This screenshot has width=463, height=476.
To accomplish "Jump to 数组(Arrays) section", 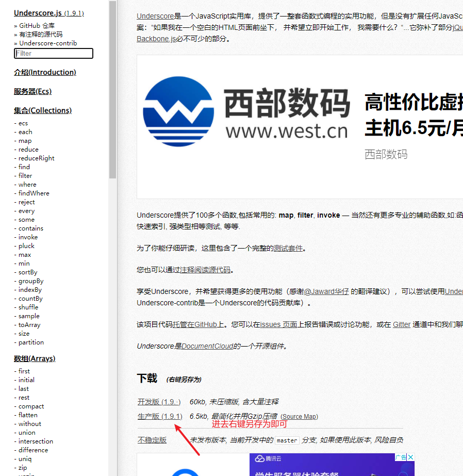I will coord(35,358).
